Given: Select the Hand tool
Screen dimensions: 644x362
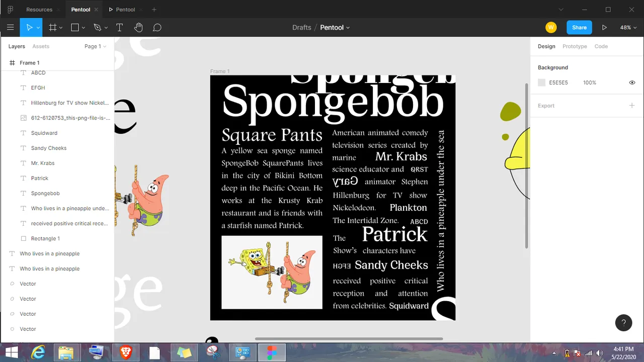Looking at the screenshot, I should pos(138,28).
